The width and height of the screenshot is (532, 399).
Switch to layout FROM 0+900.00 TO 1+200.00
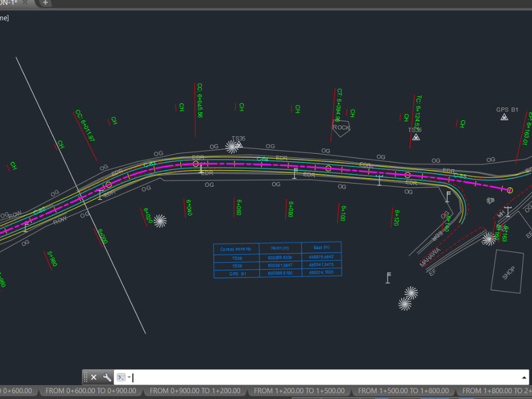[195, 390]
